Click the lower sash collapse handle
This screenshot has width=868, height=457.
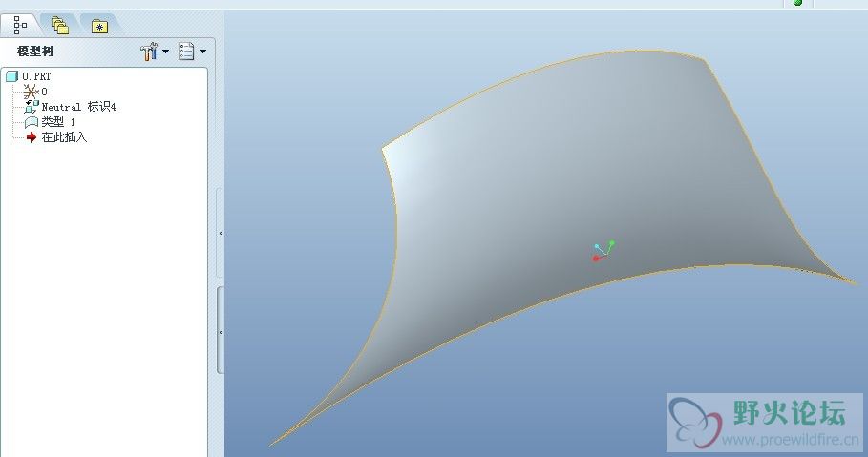[221, 332]
